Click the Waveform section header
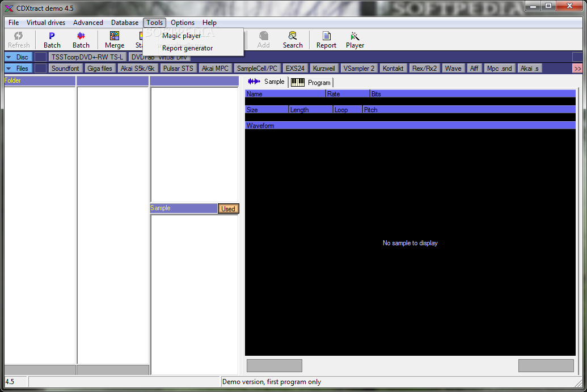The height and width of the screenshot is (392, 587). tap(410, 126)
